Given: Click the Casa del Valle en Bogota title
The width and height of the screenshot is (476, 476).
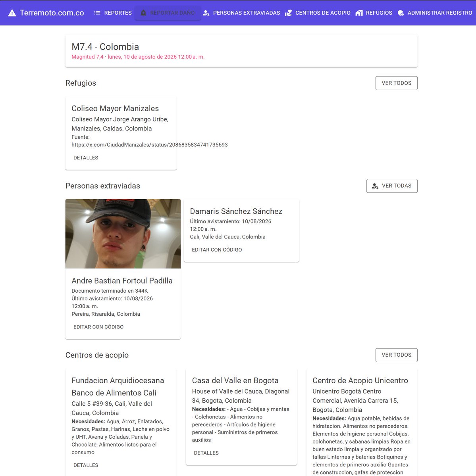Looking at the screenshot, I should coord(235,380).
